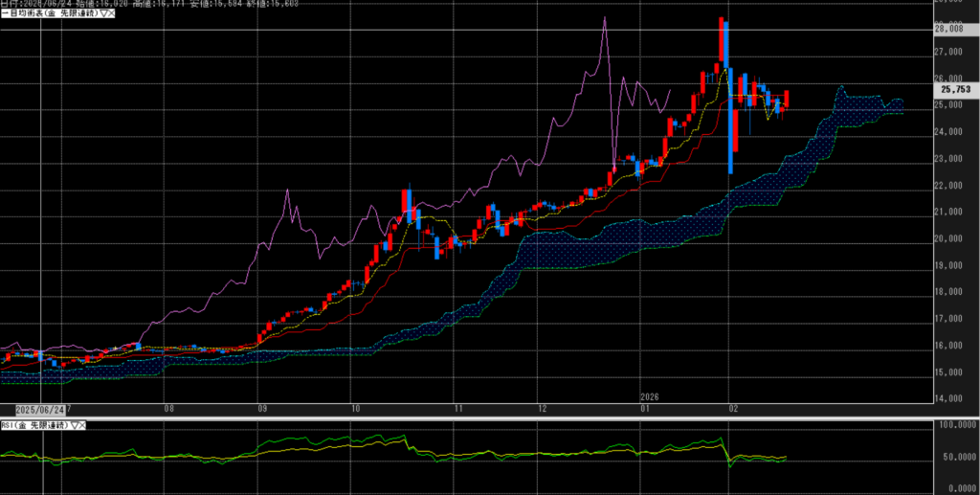The width and height of the screenshot is (980, 495).
Task: Click the 25,753 current price tag
Action: click(954, 89)
